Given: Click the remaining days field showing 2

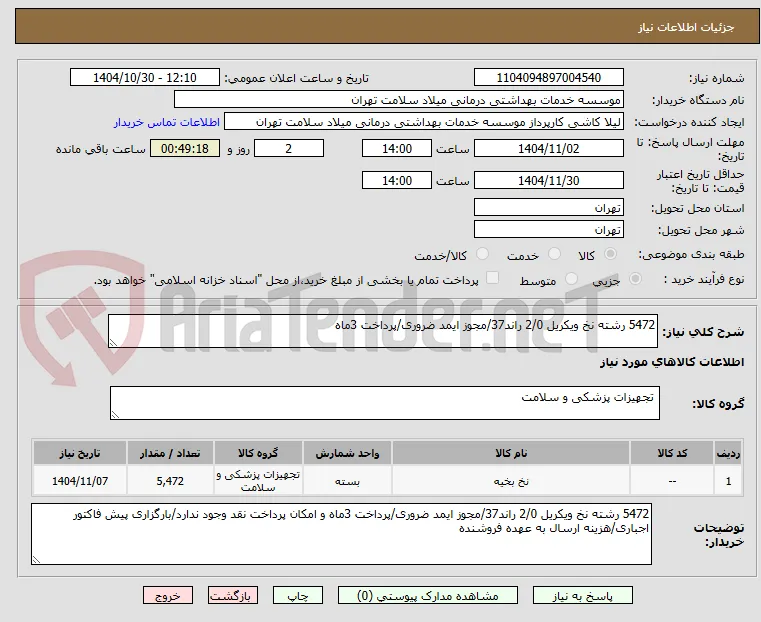Looking at the screenshot, I should pos(289,148).
